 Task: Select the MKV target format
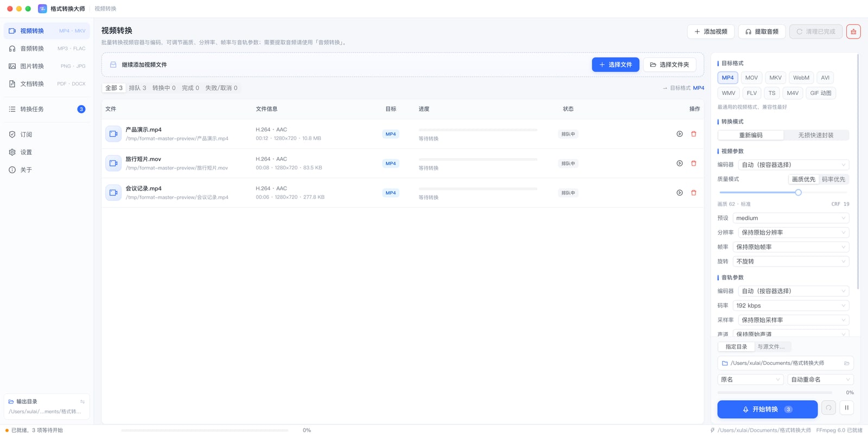pyautogui.click(x=776, y=78)
